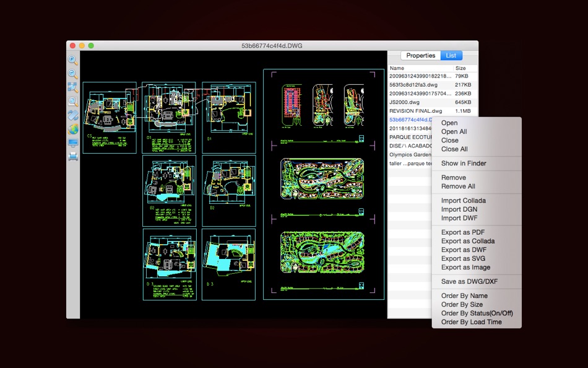Image resolution: width=588 pixels, height=368 pixels.
Task: Click the rotate view icon
Action: click(x=73, y=115)
